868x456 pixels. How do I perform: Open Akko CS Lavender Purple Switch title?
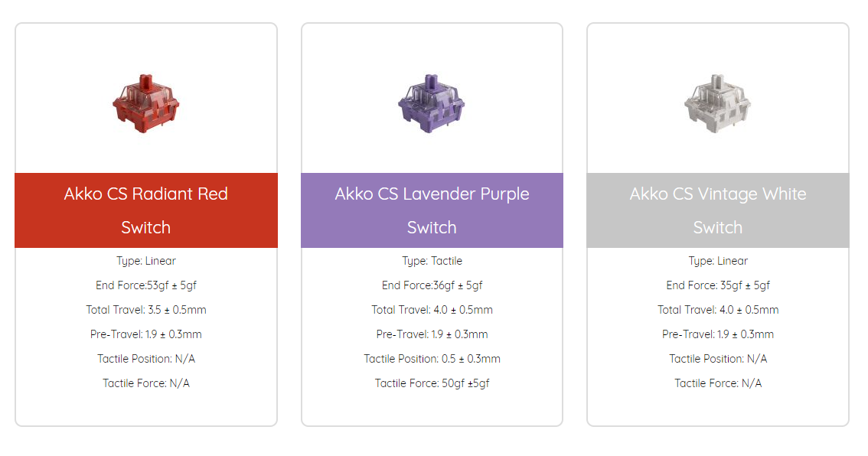tap(432, 210)
